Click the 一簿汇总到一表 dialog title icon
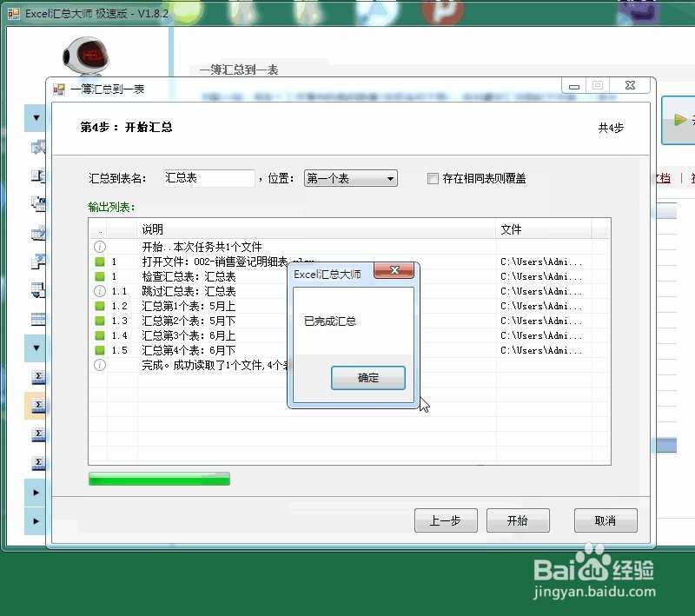Image resolution: width=695 pixels, height=616 pixels. (59, 89)
